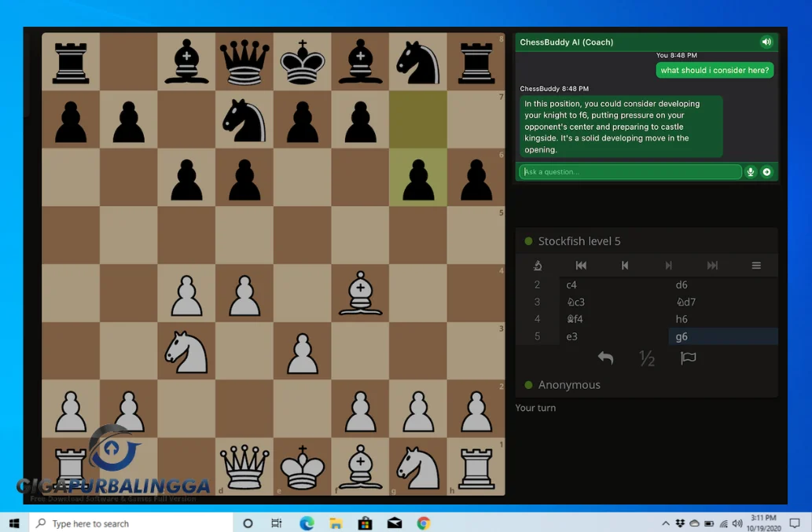
Task: Click the black knight on d7
Action: pyautogui.click(x=244, y=119)
